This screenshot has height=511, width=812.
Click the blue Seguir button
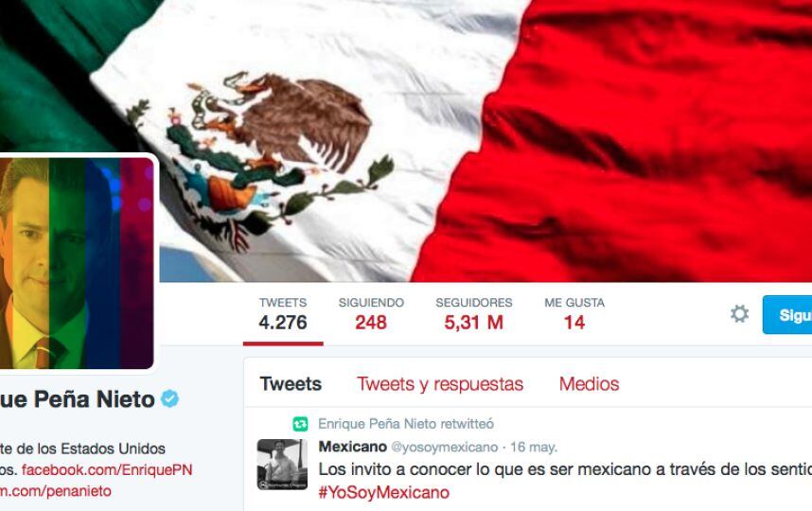pyautogui.click(x=787, y=315)
